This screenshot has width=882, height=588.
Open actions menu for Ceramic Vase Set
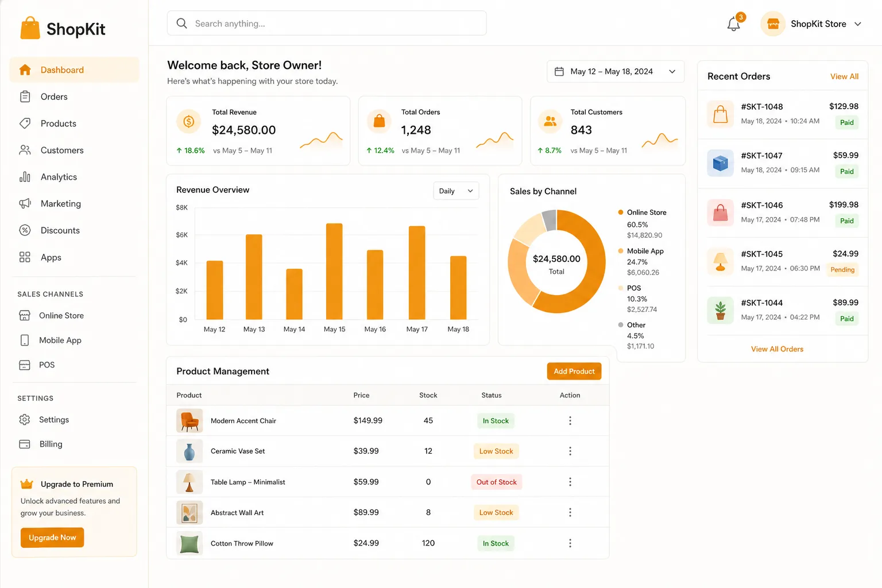[570, 451]
